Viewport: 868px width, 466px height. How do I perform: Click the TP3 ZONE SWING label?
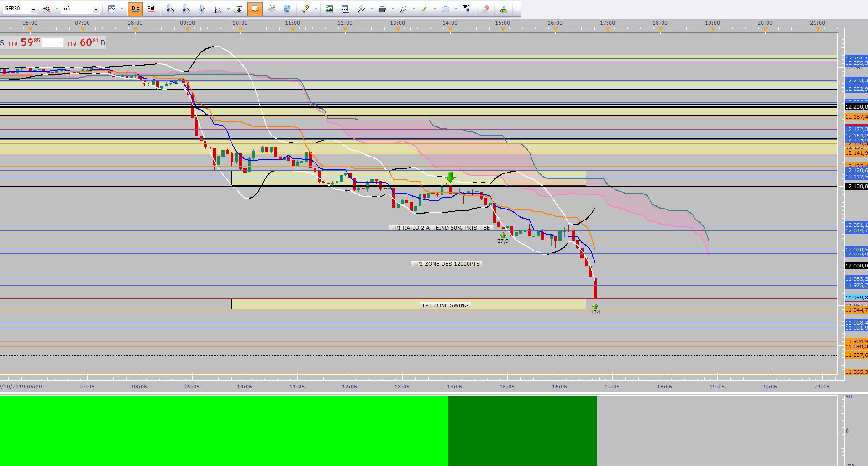click(x=445, y=305)
